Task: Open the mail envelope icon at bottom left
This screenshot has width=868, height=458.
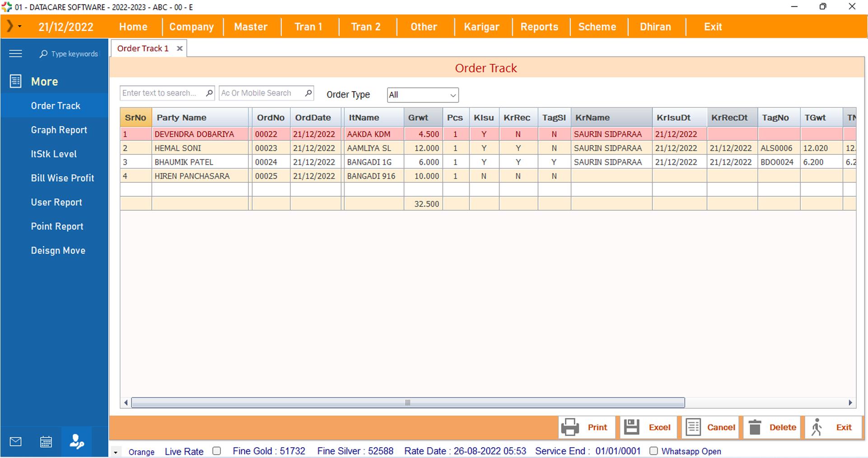Action: point(16,441)
